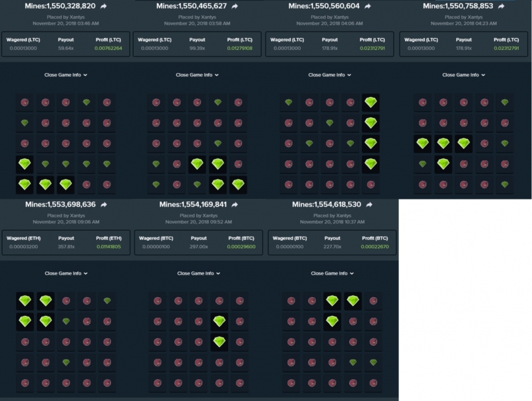
Task: Click share arrow beside Mines:1,554,618,530
Action: click(x=369, y=205)
